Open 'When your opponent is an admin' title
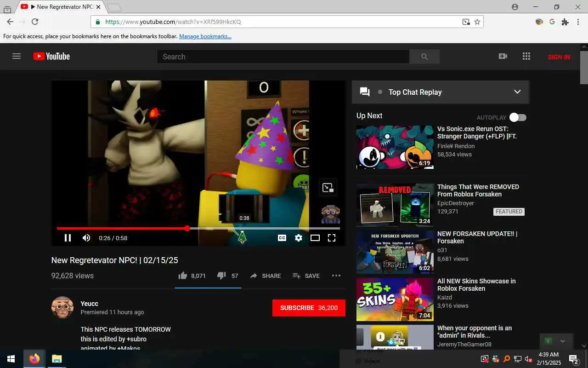 tap(475, 332)
